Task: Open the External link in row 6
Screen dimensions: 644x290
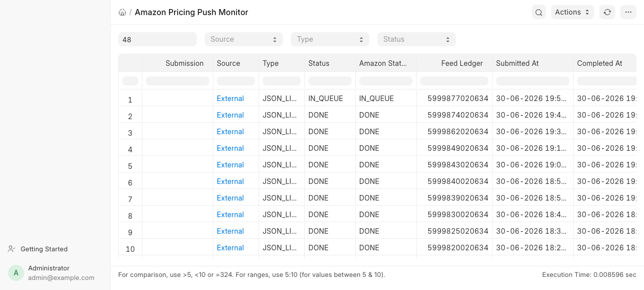Action: coord(230,181)
